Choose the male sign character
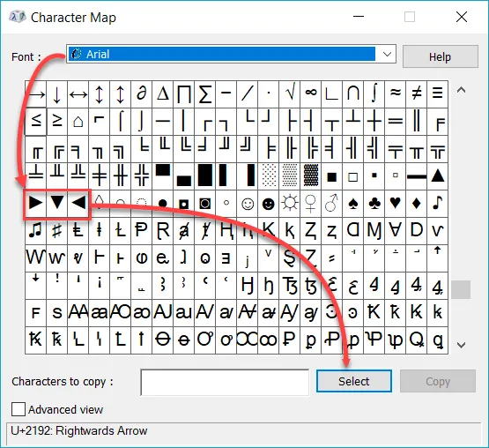Viewport: 489px width, 448px height. coord(331,204)
